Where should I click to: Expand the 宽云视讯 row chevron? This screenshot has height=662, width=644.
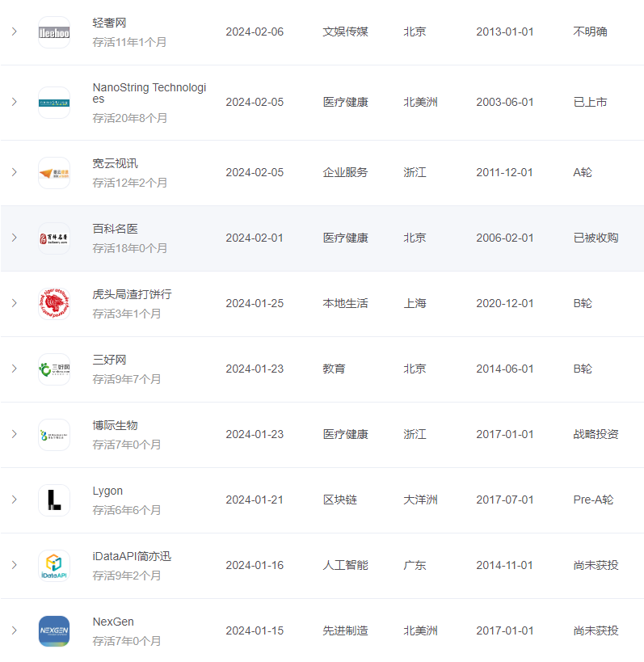(x=15, y=172)
